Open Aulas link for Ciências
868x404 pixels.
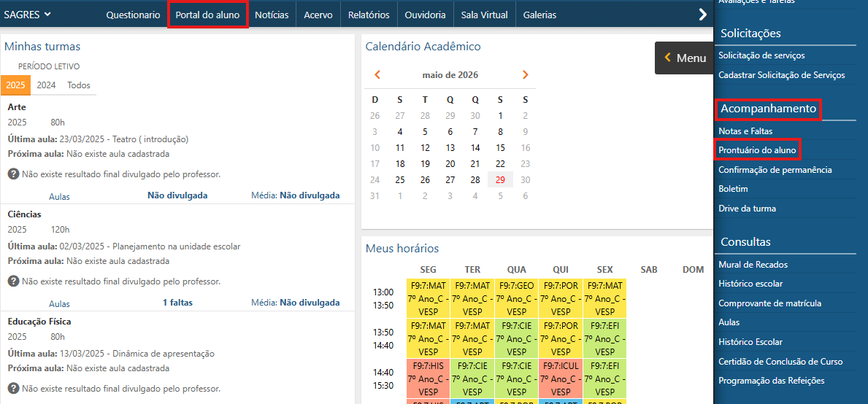pos(59,303)
